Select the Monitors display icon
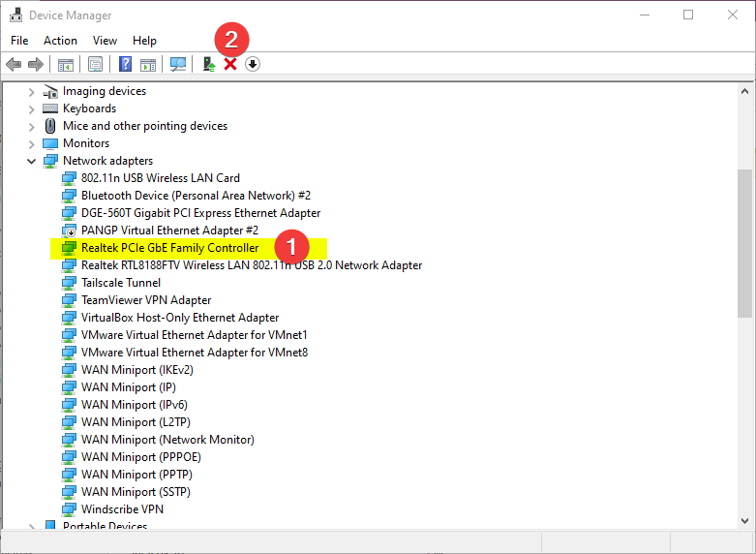 click(50, 143)
